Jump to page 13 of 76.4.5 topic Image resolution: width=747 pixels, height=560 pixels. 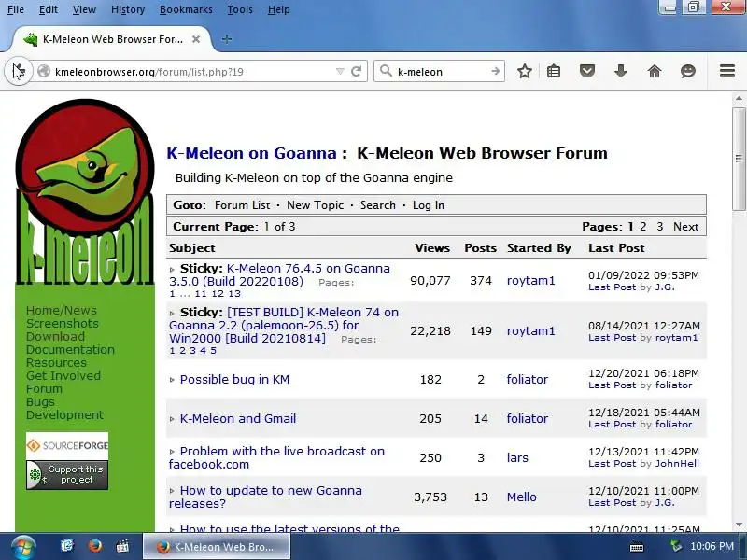[x=234, y=294]
